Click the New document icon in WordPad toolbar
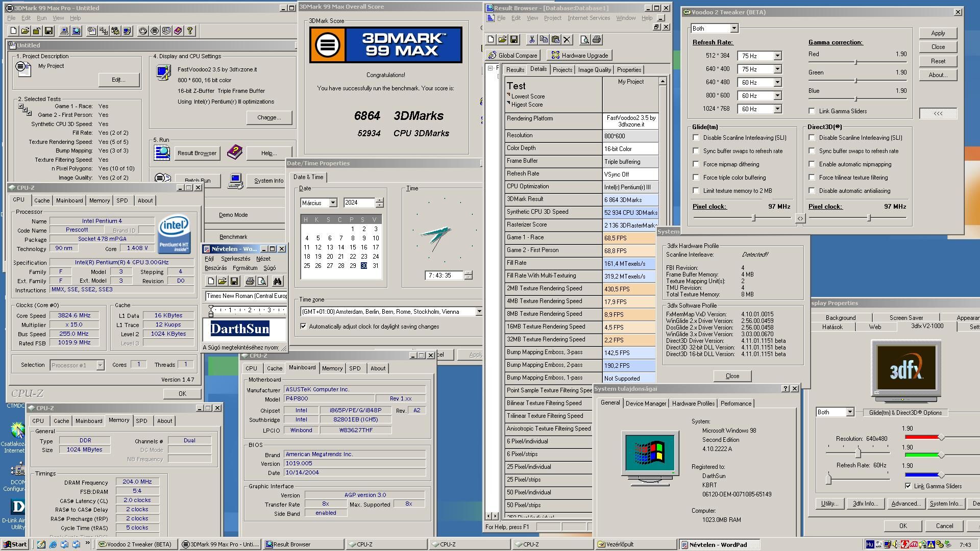Screen dimensions: 980x551 point(211,281)
